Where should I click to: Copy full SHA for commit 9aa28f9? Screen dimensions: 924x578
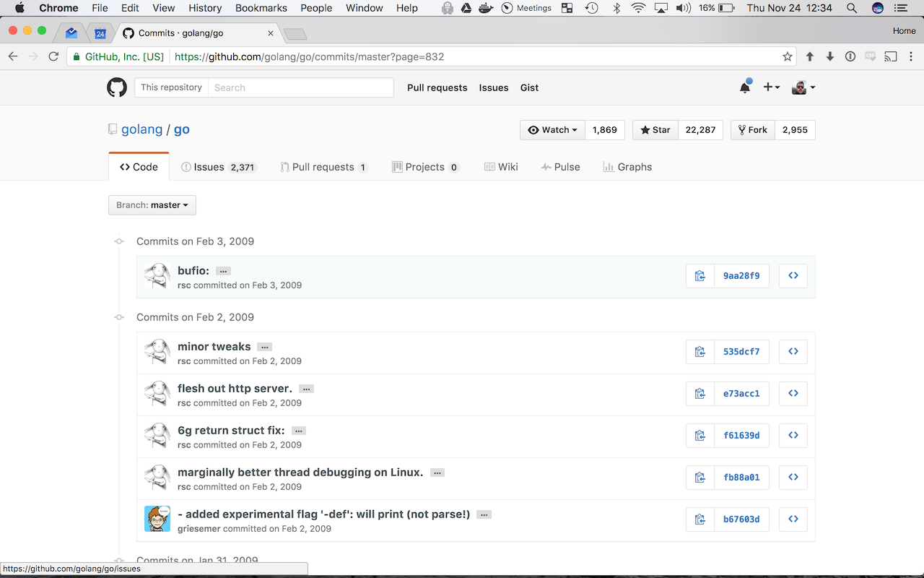699,276
